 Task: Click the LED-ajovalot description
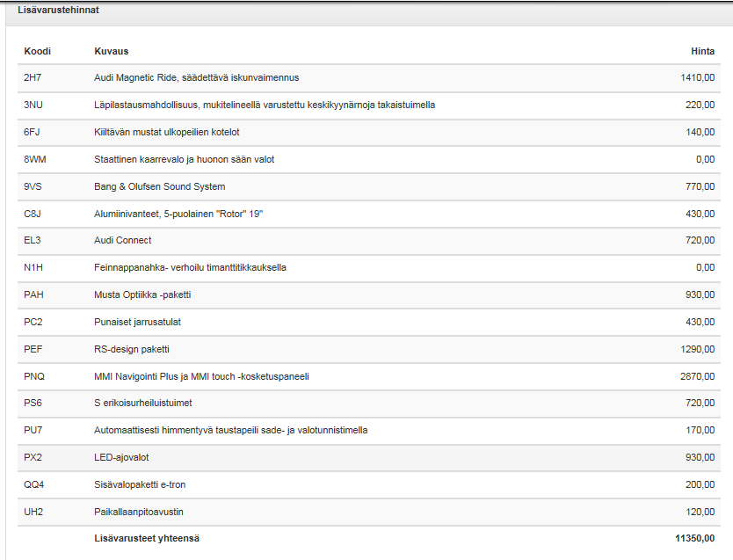(123, 457)
